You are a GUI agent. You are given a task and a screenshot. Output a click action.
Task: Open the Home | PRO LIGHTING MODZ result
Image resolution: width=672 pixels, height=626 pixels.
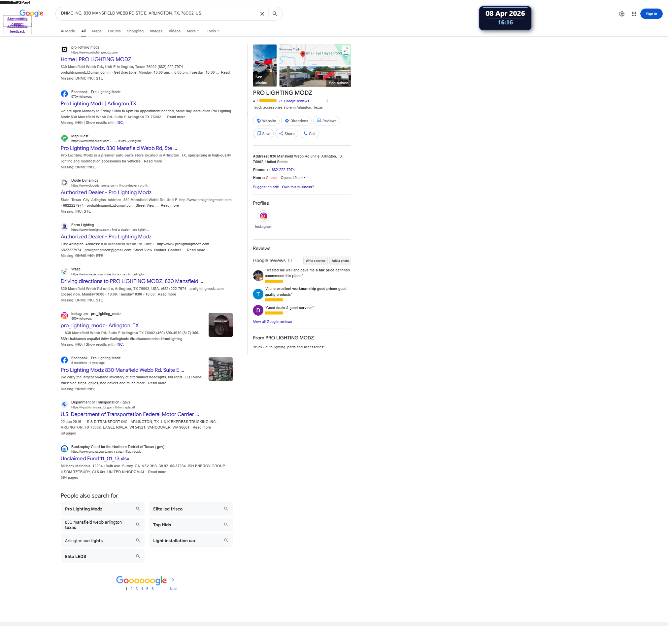pyautogui.click(x=96, y=59)
